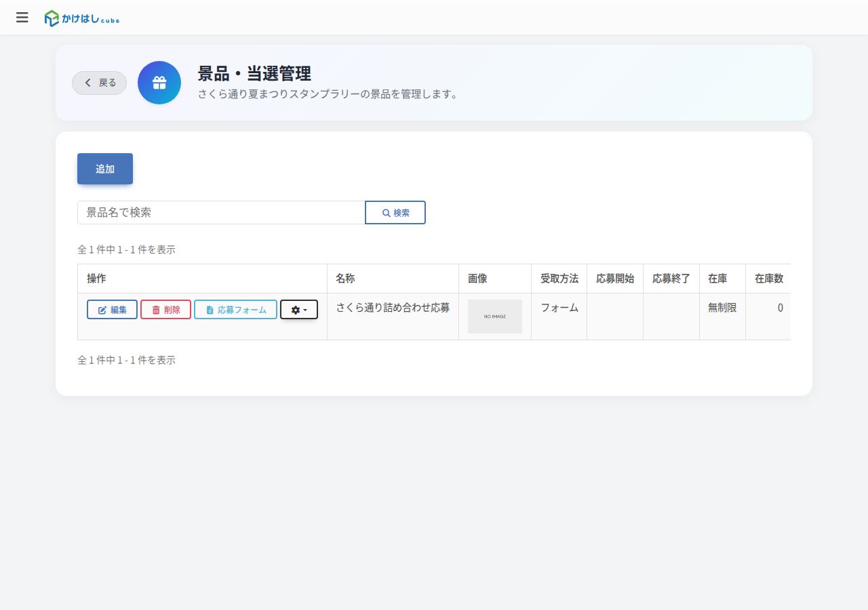Focus the 景品名で検索 search field
Viewport: 868px width, 610px height.
(221, 212)
